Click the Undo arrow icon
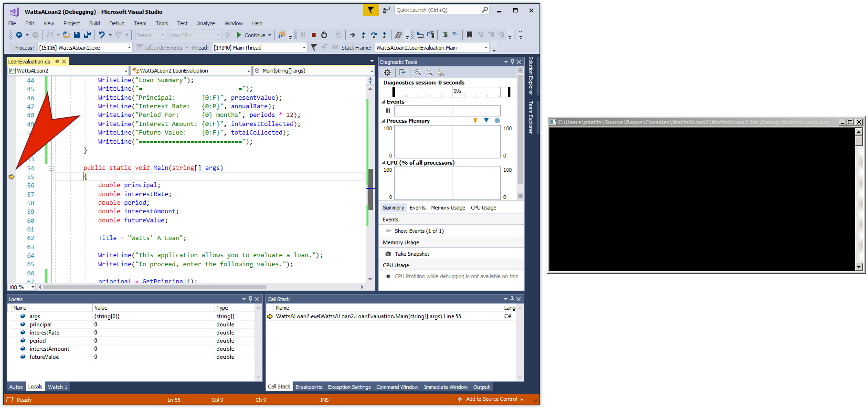Image resolution: width=868 pixels, height=408 pixels. point(102,35)
